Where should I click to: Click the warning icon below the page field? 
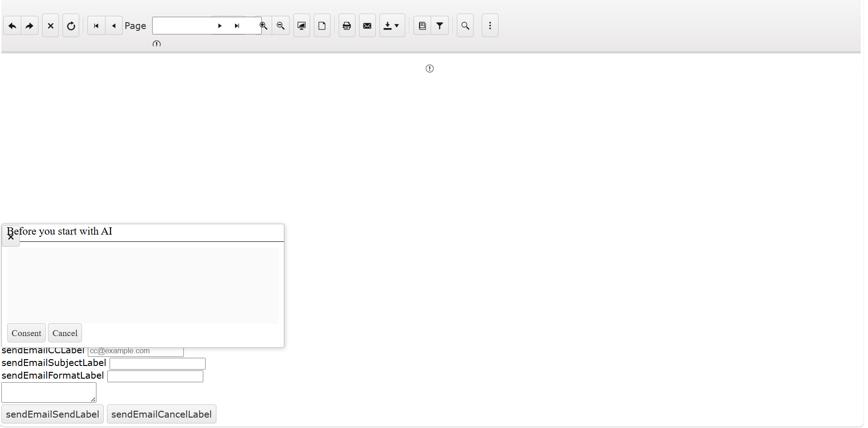[x=157, y=44]
